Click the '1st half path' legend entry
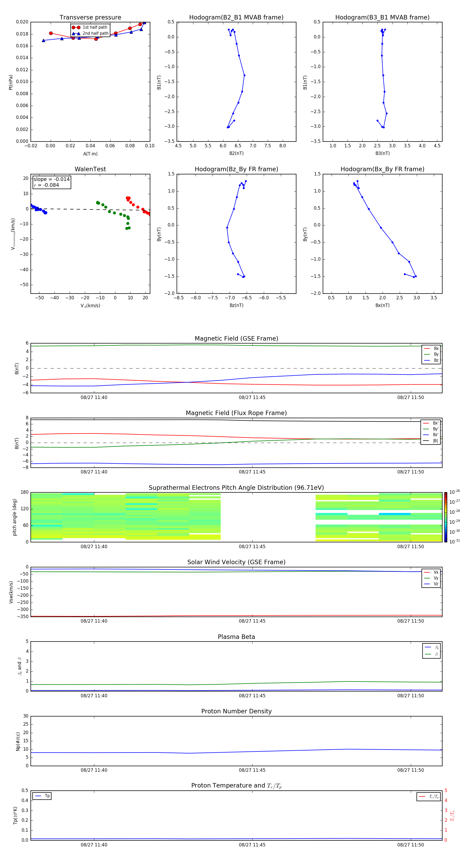This screenshot has height=868, width=473. 90,27
